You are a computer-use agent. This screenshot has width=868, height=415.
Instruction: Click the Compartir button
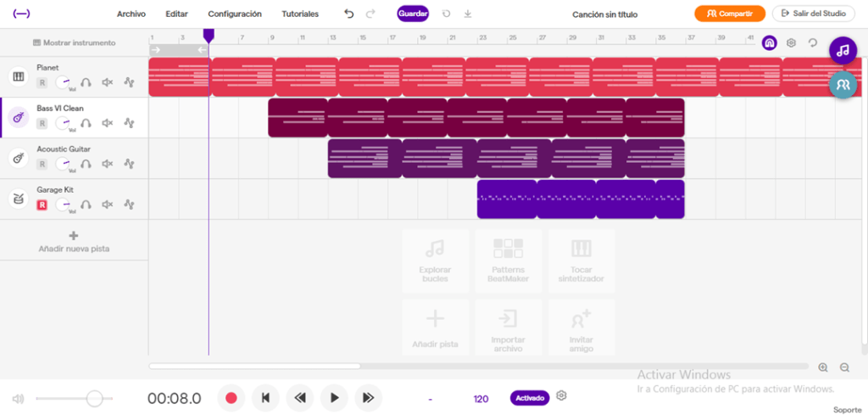730,14
